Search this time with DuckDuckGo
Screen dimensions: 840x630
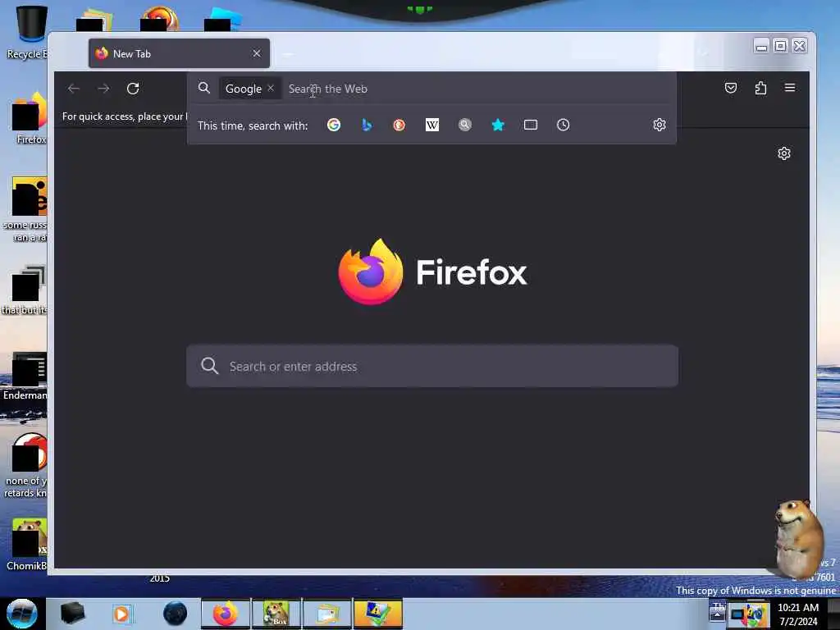tap(399, 125)
